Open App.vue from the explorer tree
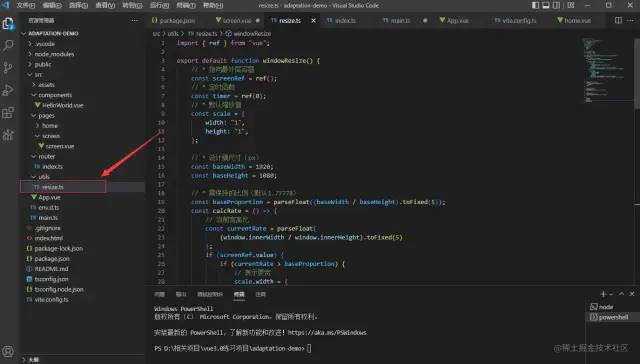The width and height of the screenshot is (640, 364). pos(49,197)
